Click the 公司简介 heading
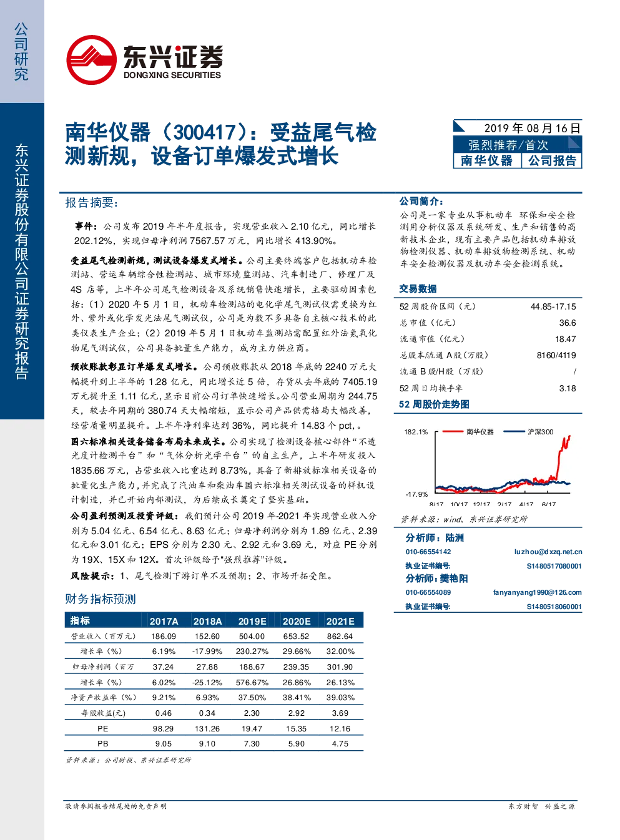 pos(421,201)
